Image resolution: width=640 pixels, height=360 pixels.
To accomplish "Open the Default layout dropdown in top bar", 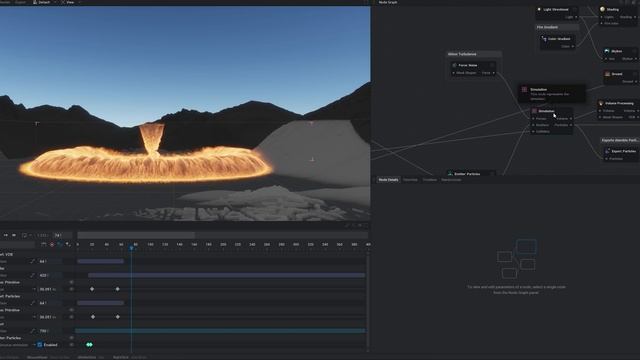I will 44,2.
